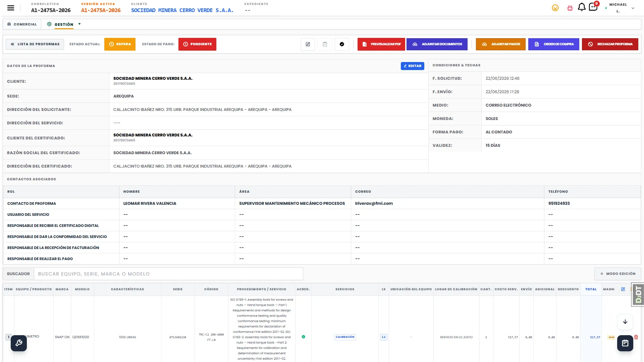Click item number 1 badge
The width and height of the screenshot is (644, 362).
pos(8,337)
